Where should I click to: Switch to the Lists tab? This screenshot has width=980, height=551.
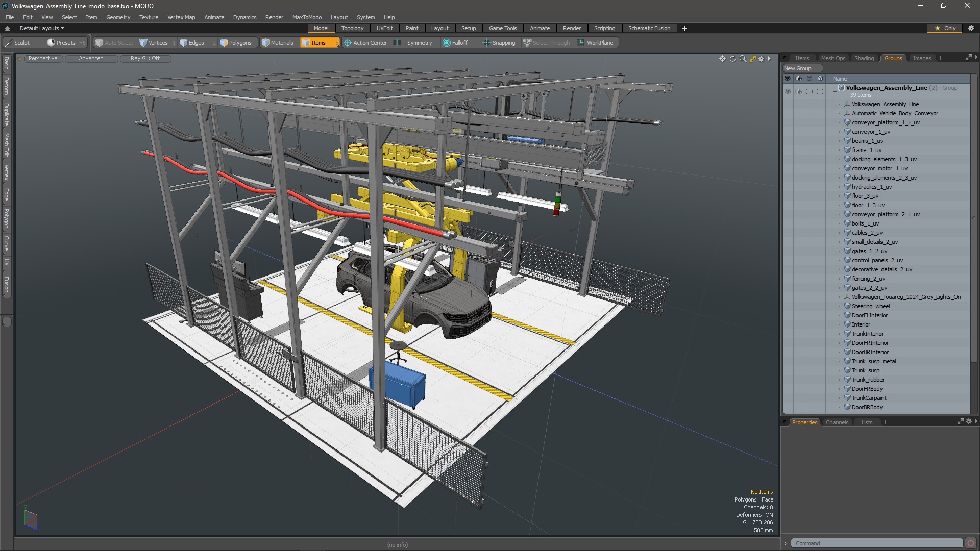pos(867,422)
